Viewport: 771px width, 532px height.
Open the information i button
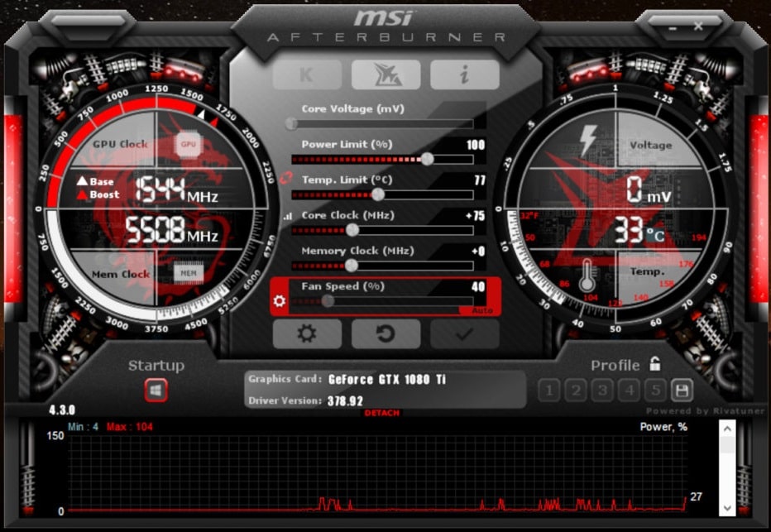465,74
